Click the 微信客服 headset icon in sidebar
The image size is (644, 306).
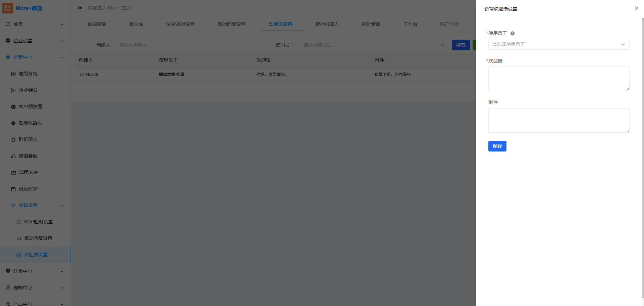[x=13, y=156]
